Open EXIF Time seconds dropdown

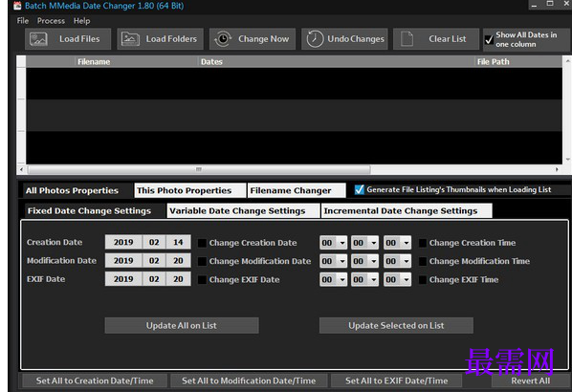397,280
